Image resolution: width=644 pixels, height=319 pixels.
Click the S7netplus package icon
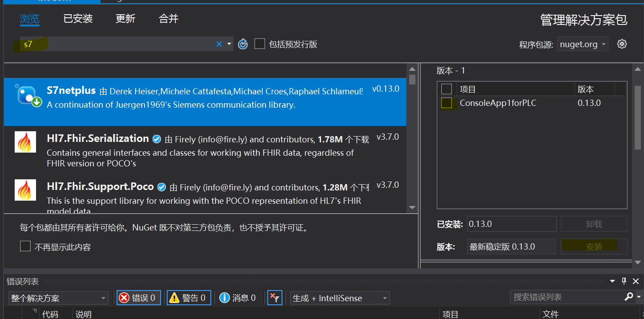coord(28,95)
